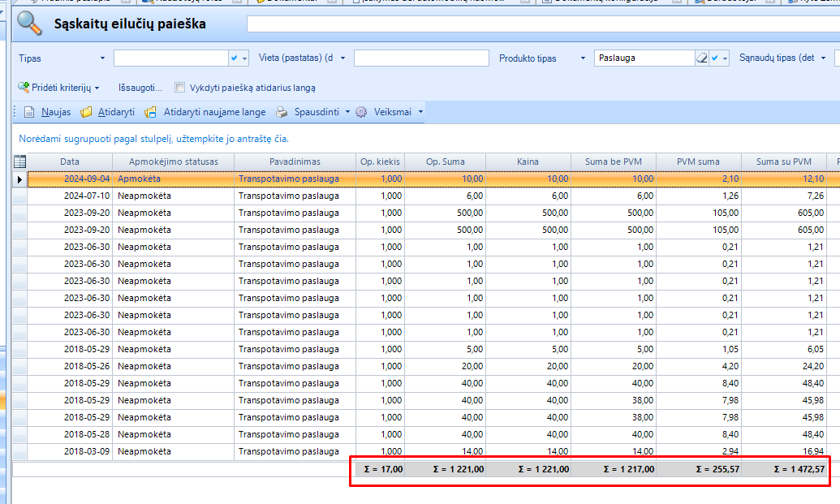
Task: Click the Produkto tipas field containing Paslauga
Action: (x=644, y=58)
